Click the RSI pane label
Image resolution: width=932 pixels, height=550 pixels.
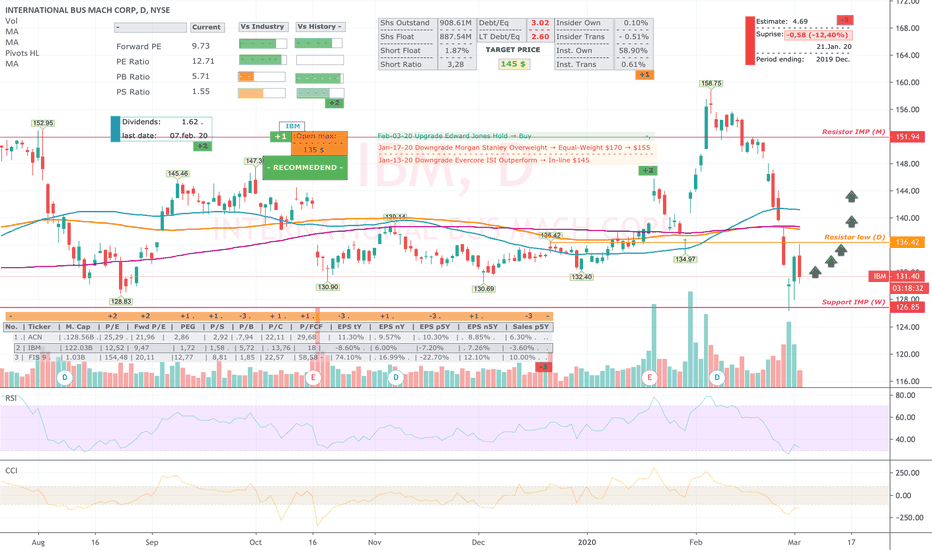pos(11,398)
